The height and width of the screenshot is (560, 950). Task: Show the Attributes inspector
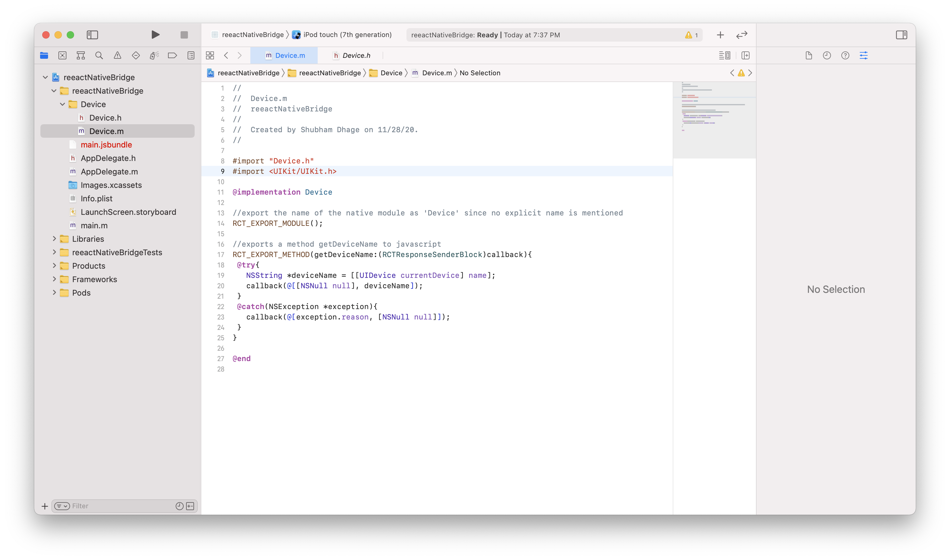[x=864, y=55]
